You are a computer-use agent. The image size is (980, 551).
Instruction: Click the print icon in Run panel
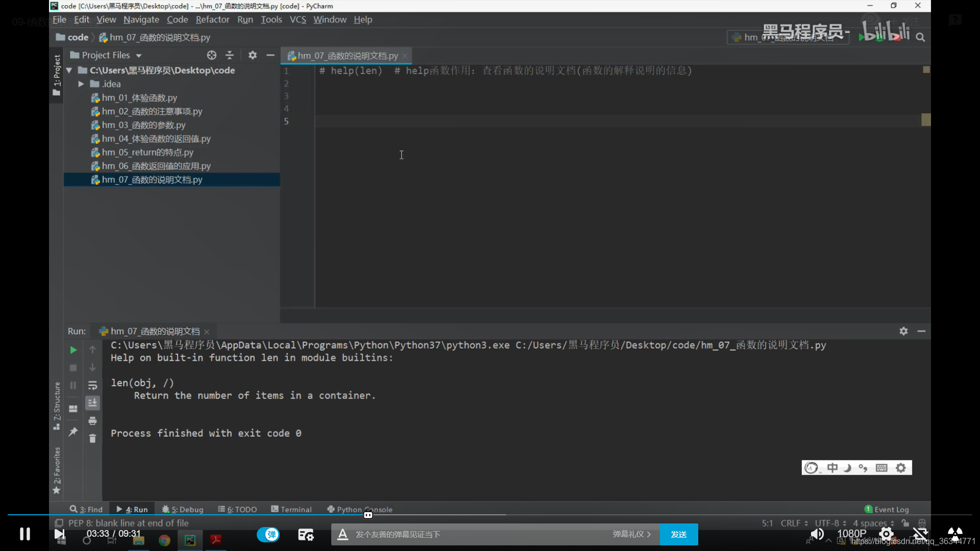pyautogui.click(x=92, y=421)
